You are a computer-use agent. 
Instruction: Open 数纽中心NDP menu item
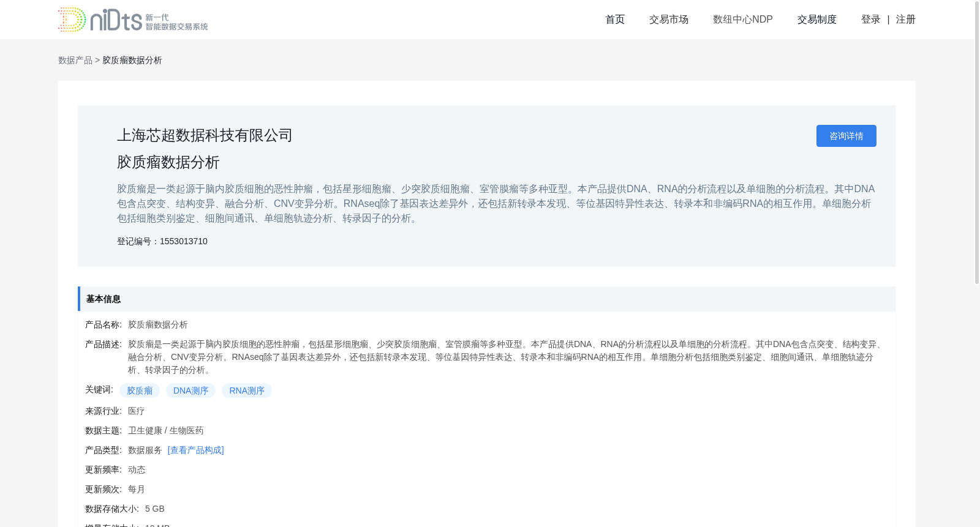[743, 20]
